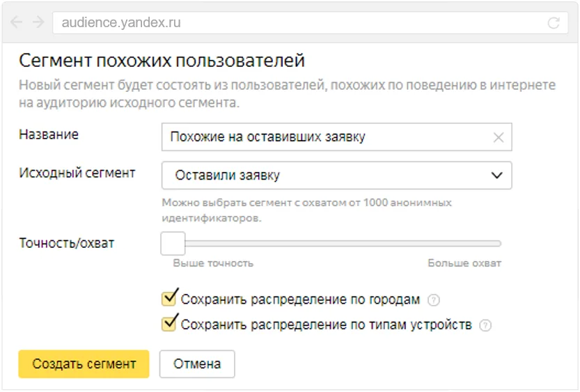The width and height of the screenshot is (580, 392).
Task: Click the browser back arrow
Action: click(16, 22)
